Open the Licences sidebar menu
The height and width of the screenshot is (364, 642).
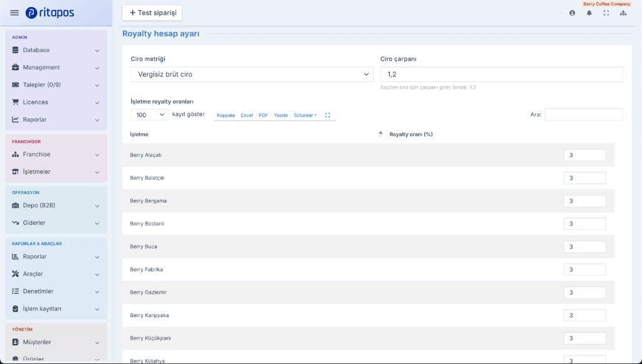[56, 102]
